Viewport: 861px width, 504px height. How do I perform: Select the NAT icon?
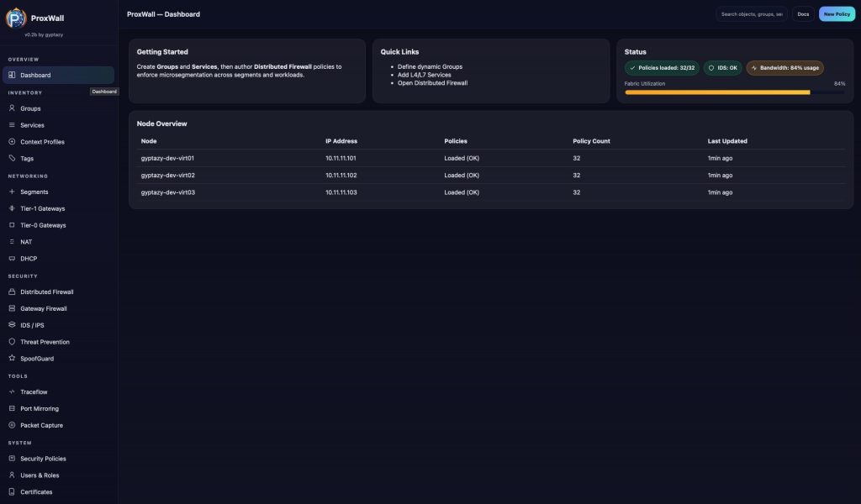click(11, 241)
